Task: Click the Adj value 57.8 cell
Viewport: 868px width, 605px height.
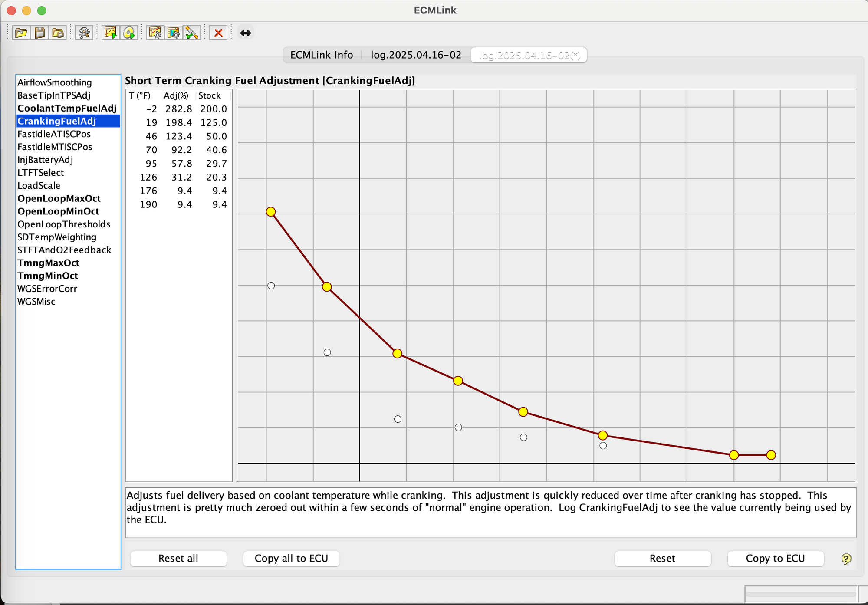Action: (178, 164)
